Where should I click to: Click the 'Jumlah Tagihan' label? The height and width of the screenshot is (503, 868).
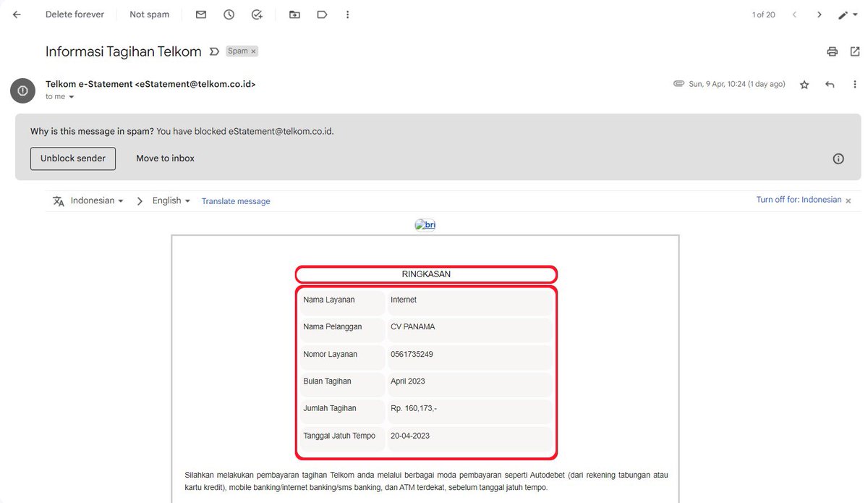(x=330, y=408)
